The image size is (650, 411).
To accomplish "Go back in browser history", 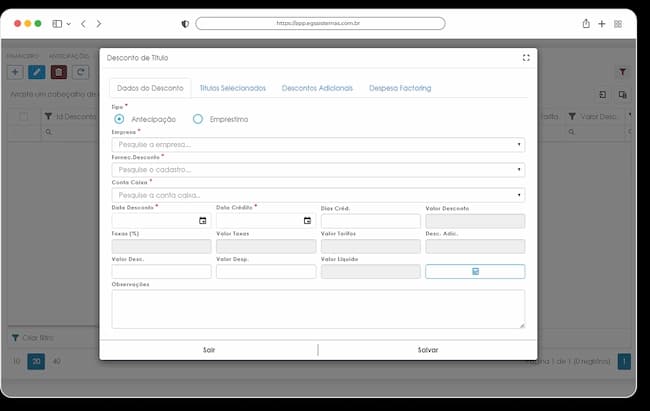I will click(x=83, y=24).
